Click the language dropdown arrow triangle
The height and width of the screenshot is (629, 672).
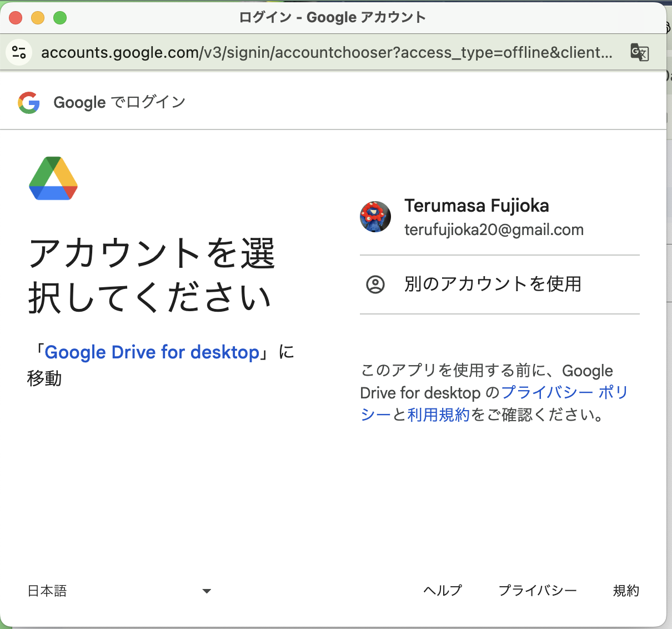(x=206, y=591)
